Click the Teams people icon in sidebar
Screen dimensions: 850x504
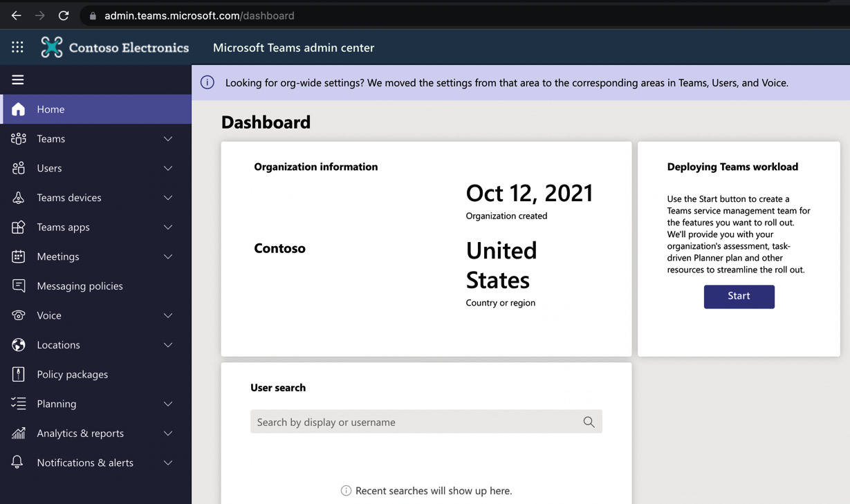[x=19, y=139]
